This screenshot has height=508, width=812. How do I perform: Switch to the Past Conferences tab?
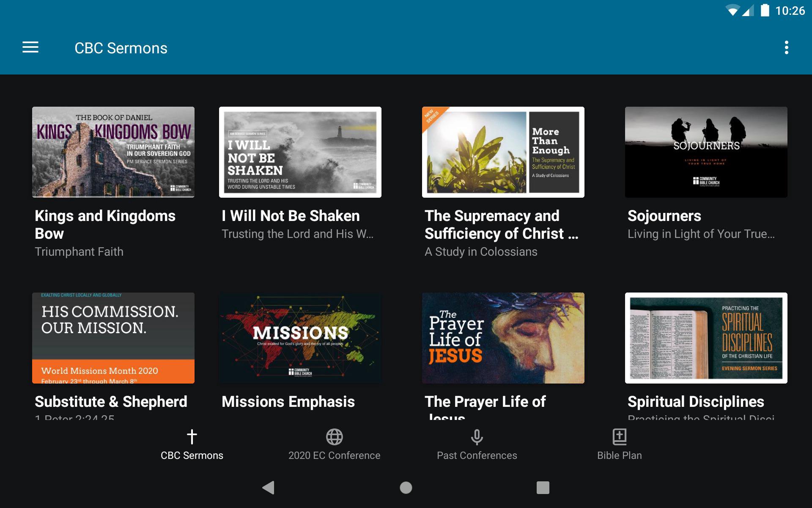(477, 455)
